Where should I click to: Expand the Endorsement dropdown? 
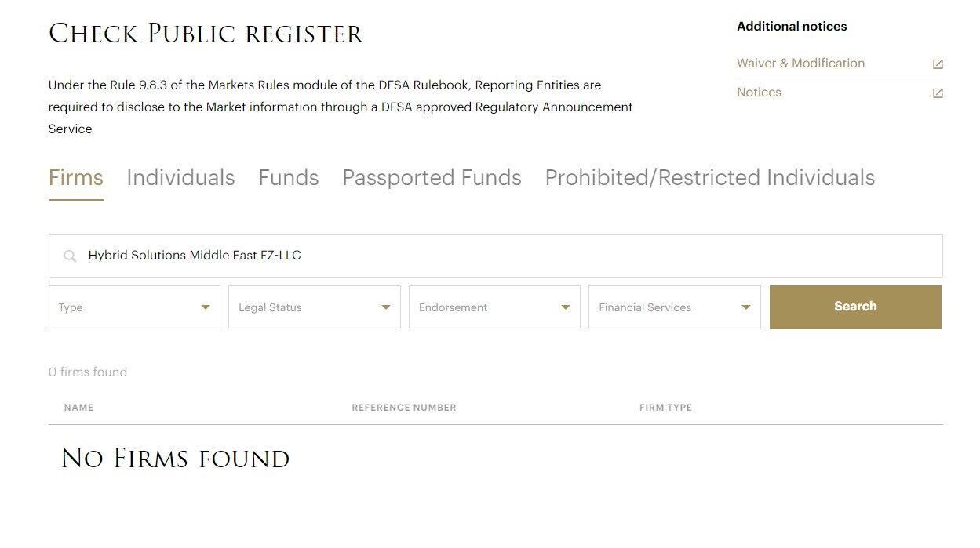(494, 307)
